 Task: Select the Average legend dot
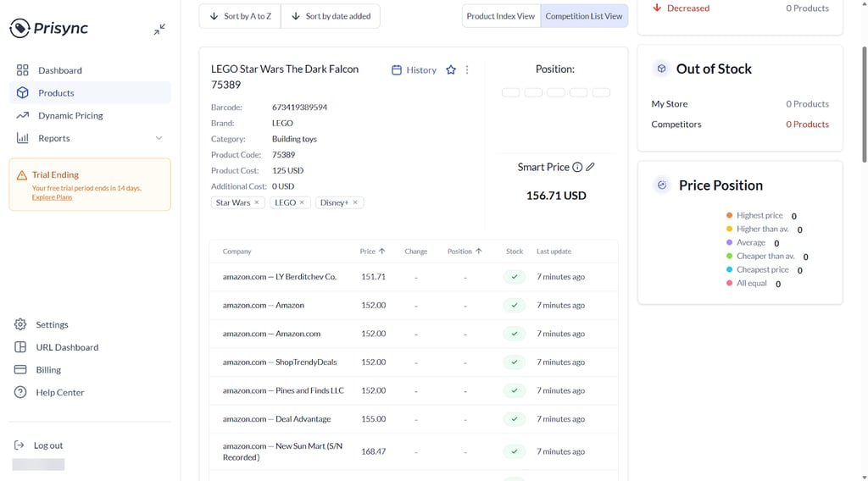click(730, 242)
